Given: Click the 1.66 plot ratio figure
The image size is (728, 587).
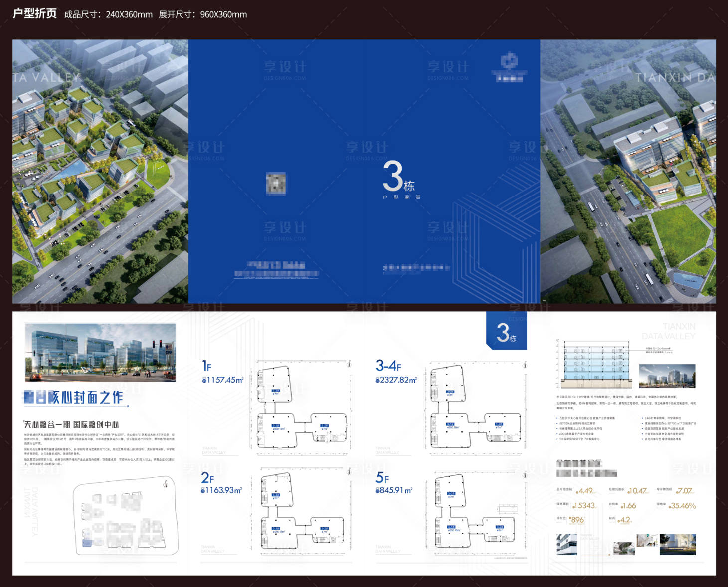Looking at the screenshot, I should [629, 506].
